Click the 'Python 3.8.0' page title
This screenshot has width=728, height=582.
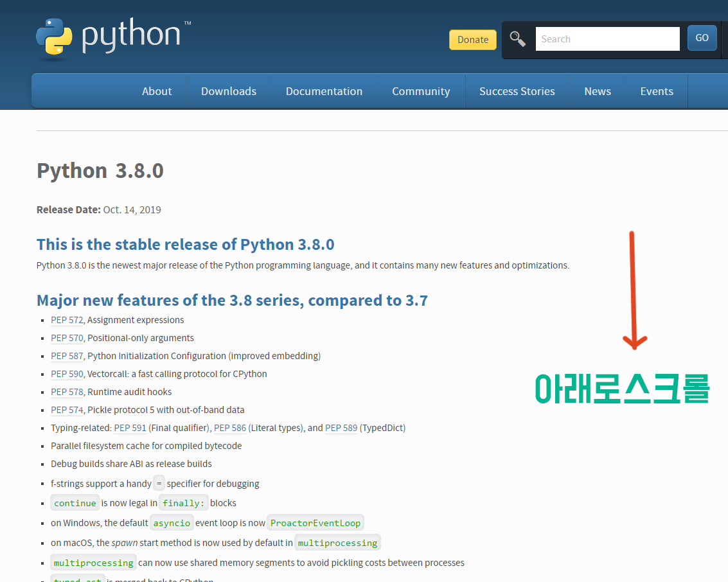(100, 171)
